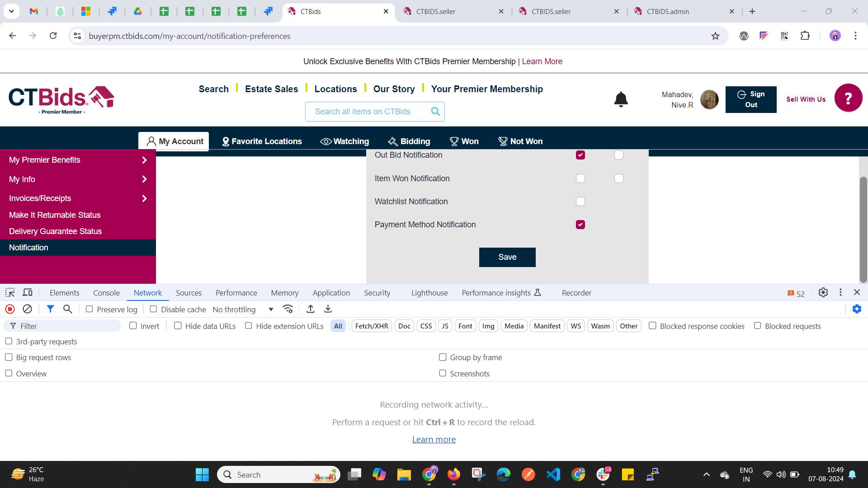Toggle the device toolbar icon
The height and width of the screenshot is (488, 868).
tap(28, 292)
